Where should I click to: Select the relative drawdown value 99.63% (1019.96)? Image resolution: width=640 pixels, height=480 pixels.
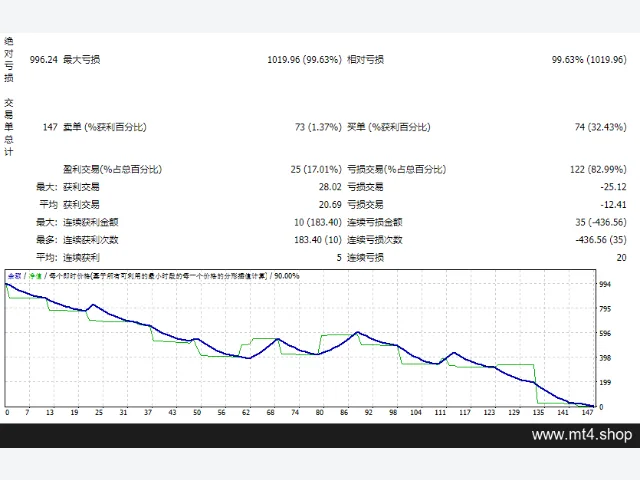[x=589, y=60]
